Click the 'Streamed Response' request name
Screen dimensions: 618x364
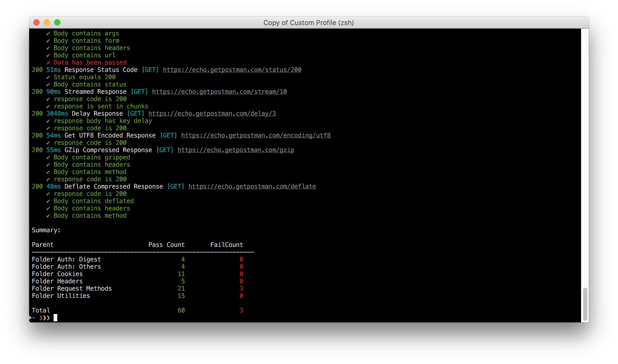96,92
